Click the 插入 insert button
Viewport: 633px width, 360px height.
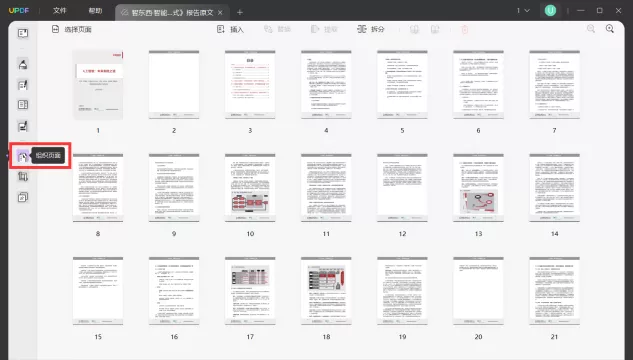pos(231,29)
